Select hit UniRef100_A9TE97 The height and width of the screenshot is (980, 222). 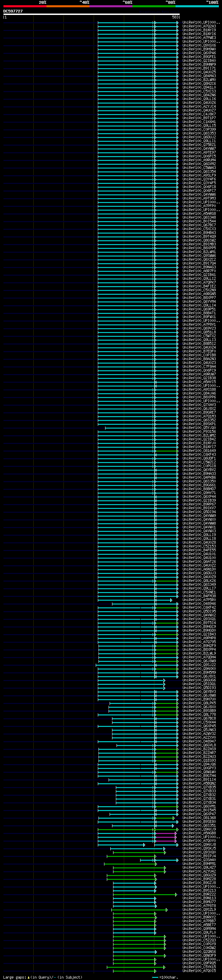tap(199, 152)
